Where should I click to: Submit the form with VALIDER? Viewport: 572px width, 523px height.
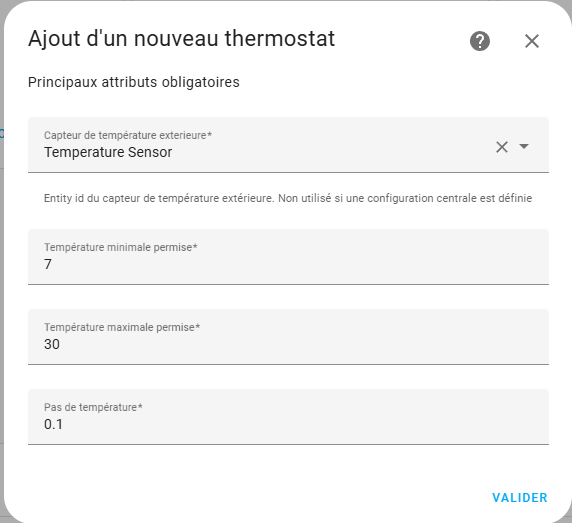tap(520, 497)
